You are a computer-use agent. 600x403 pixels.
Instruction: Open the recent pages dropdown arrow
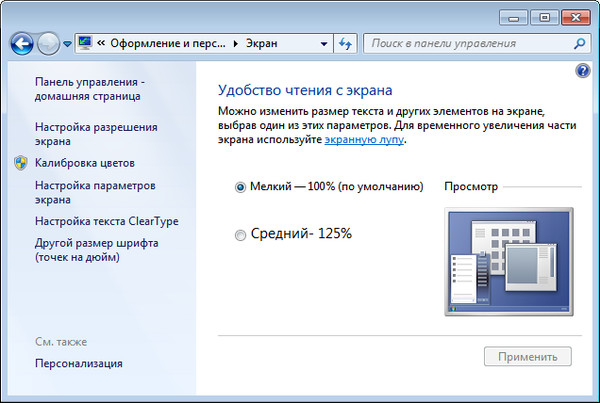[x=67, y=44]
